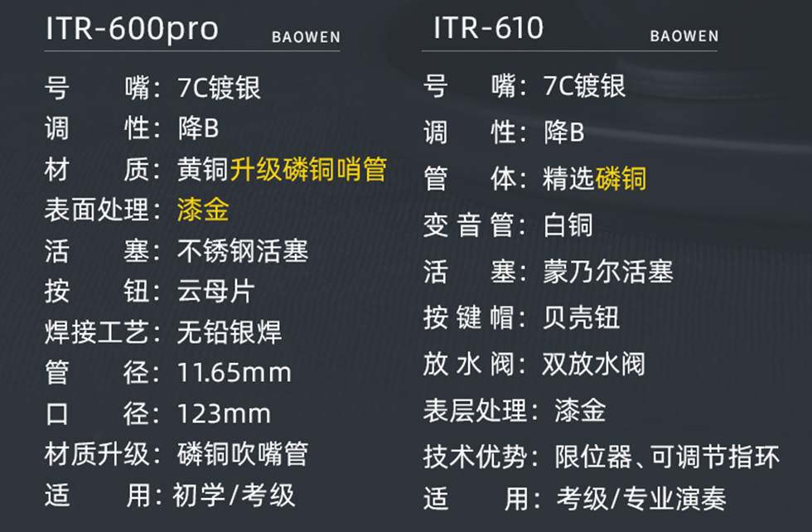Screen dimensions: 812x532
Task: Click the BAOWEN brand label beside ITR-610
Action: pos(684,36)
